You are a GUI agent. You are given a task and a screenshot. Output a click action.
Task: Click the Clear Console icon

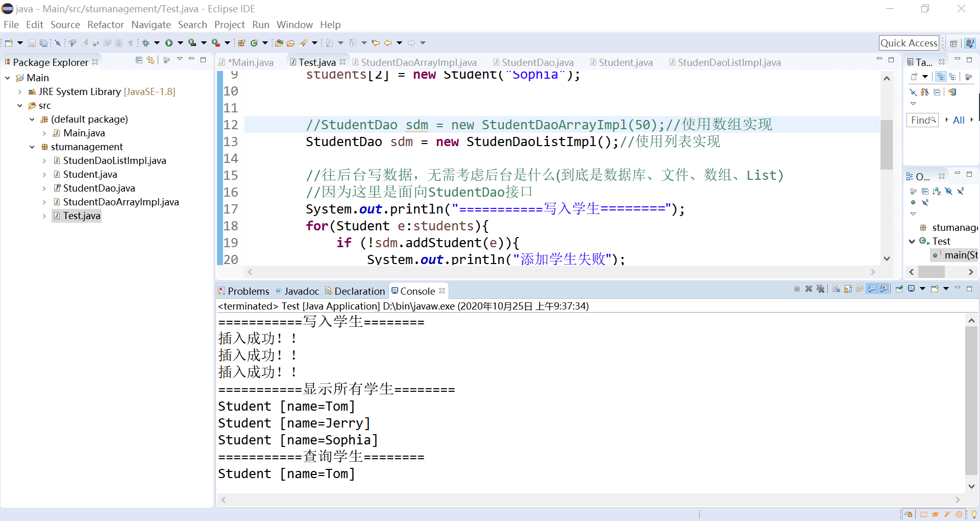pos(836,289)
